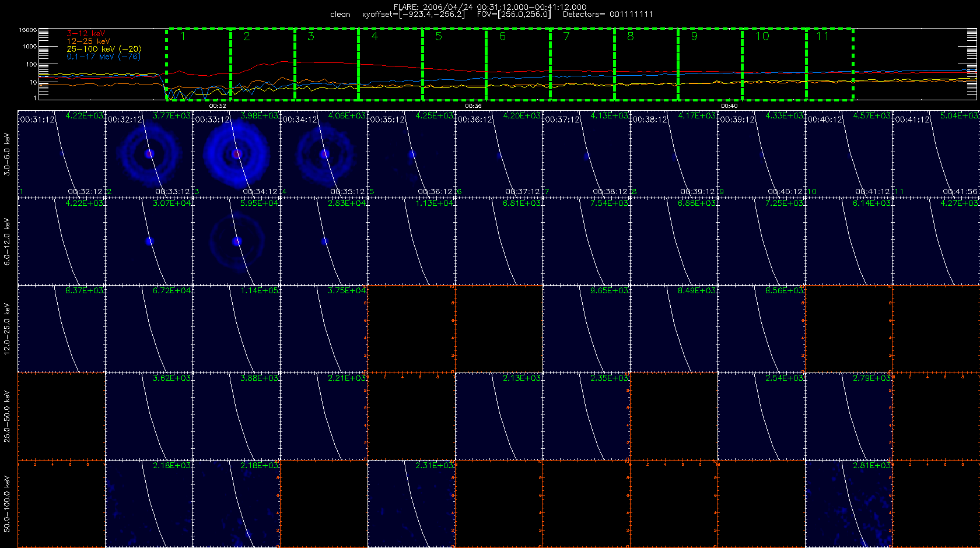Image resolution: width=980 pixels, height=548 pixels.
Task: Open the 3.0-6.0 keV image labeled 3.77E+03
Action: tap(149, 154)
